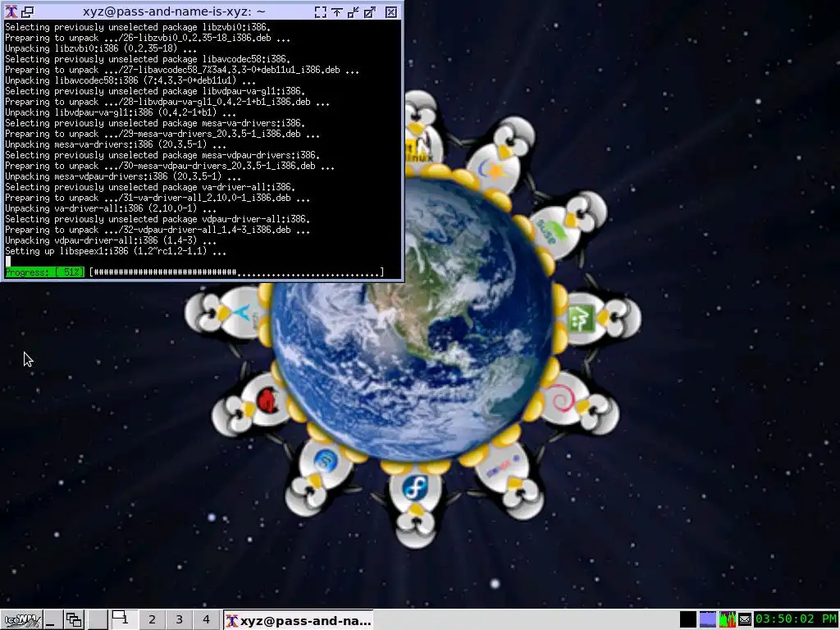The image size is (840, 630).
Task: Open the mailbox envelope icon
Action: pyautogui.click(x=745, y=620)
